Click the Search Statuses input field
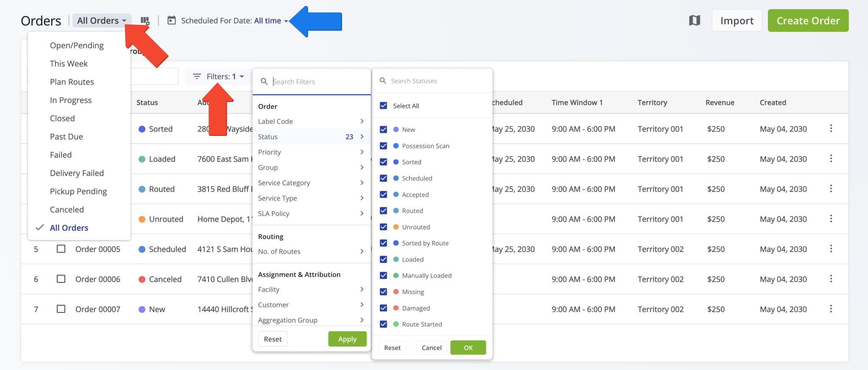The image size is (868, 370). coord(432,81)
